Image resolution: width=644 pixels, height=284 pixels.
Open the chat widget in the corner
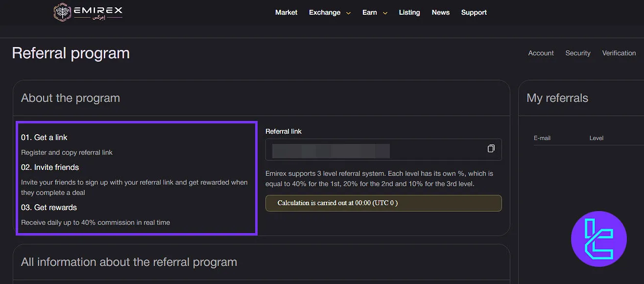[598, 239]
